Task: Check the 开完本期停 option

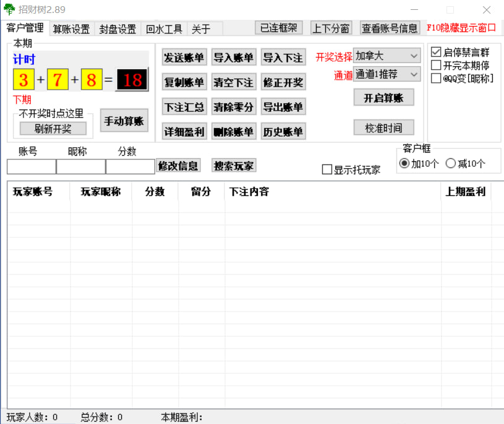Action: click(436, 66)
